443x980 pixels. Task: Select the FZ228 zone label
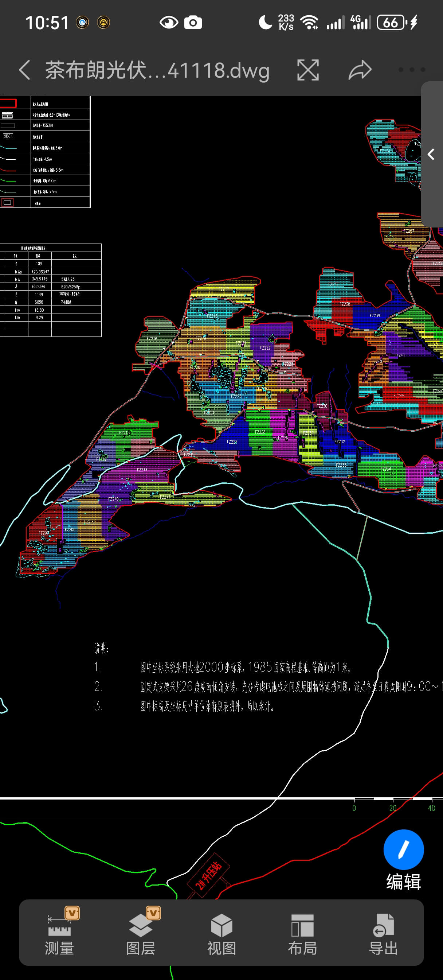coord(260,432)
